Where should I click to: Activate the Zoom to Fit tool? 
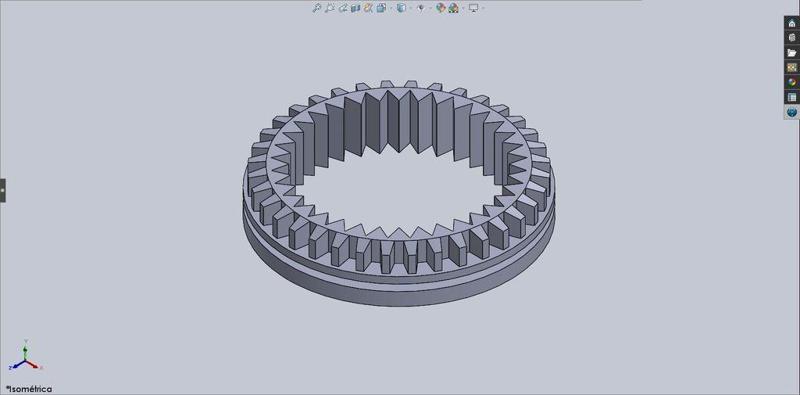(x=317, y=8)
